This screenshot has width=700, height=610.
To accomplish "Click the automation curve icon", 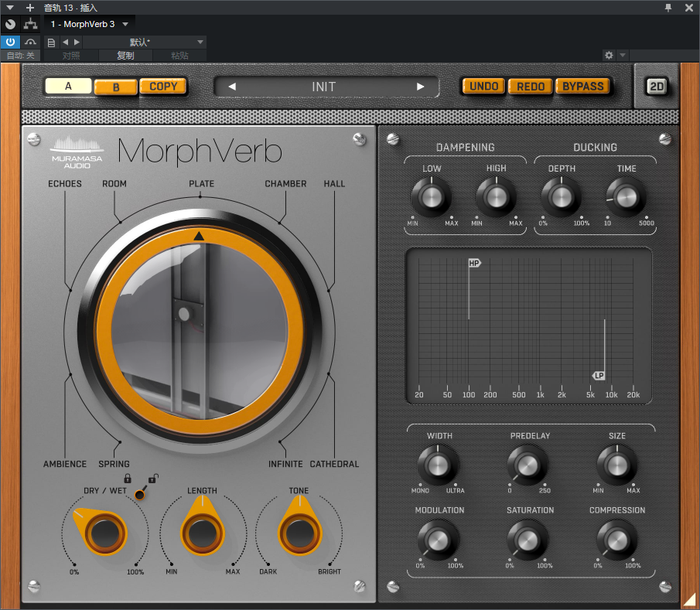I will [x=30, y=42].
